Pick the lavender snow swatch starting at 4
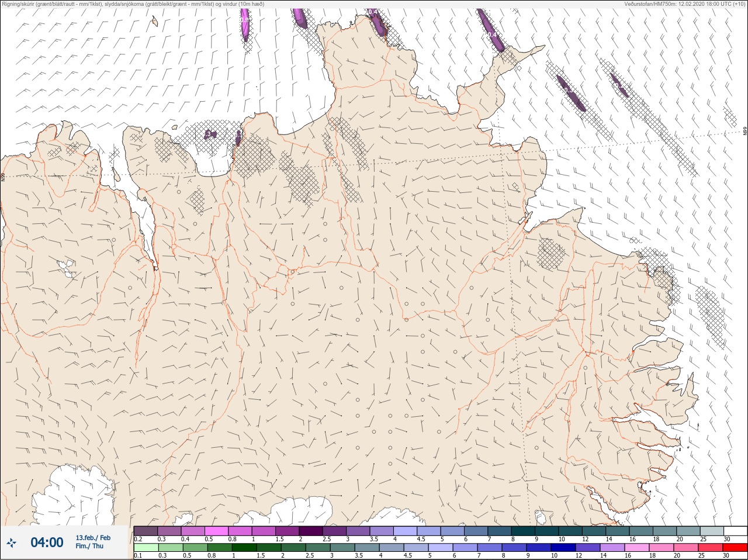Screen dimensions: 748x560 (x=405, y=531)
